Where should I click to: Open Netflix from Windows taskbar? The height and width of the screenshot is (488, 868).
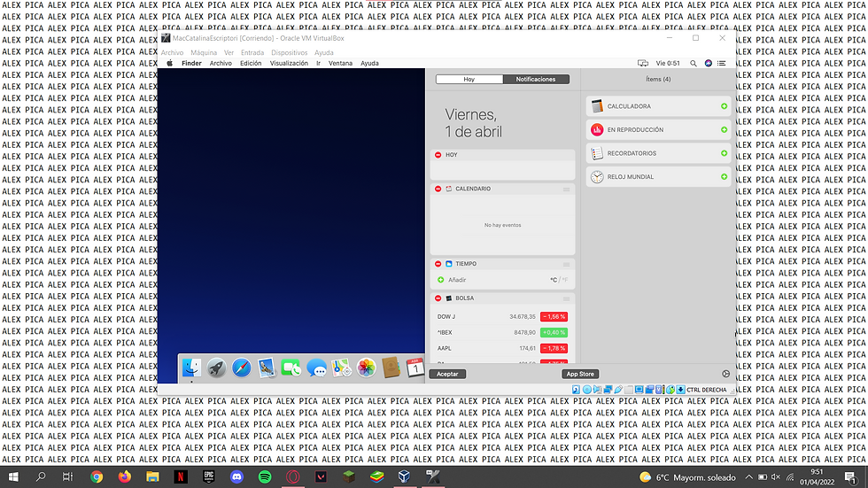[x=181, y=476]
